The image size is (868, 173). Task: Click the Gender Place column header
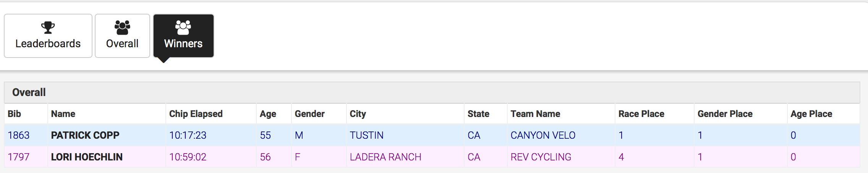[725, 114]
